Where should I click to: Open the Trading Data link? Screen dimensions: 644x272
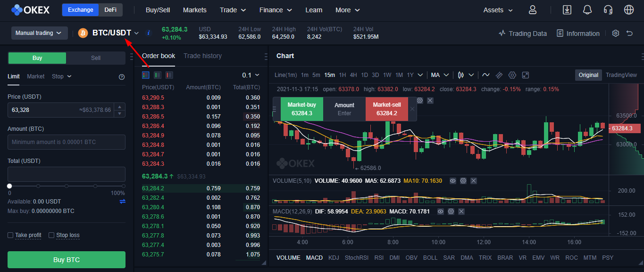522,33
